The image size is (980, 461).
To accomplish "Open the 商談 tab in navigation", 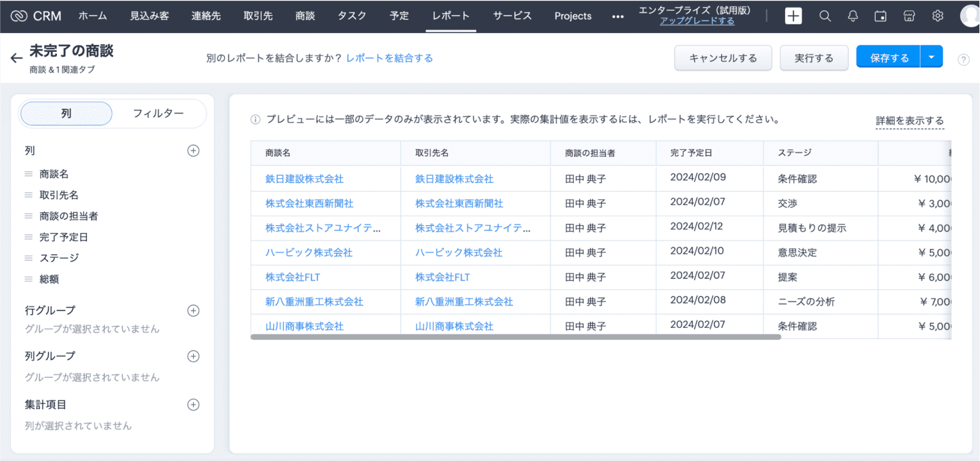I will 305,16.
